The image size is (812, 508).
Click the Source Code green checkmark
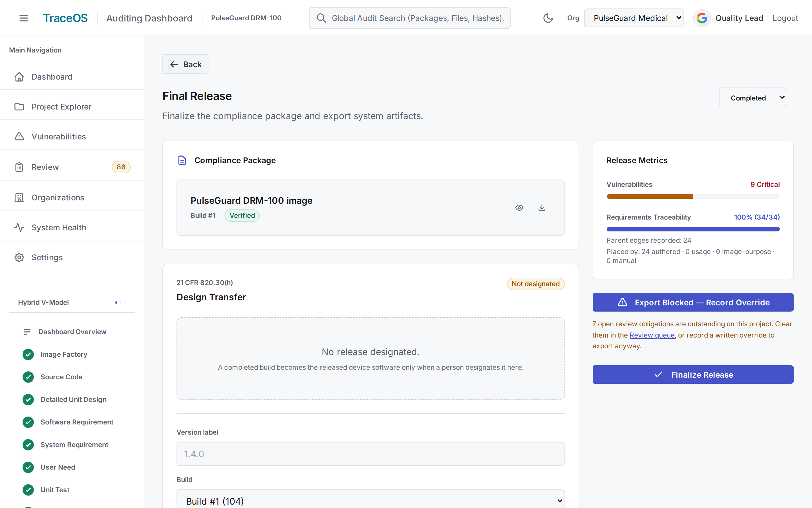pyautogui.click(x=28, y=377)
